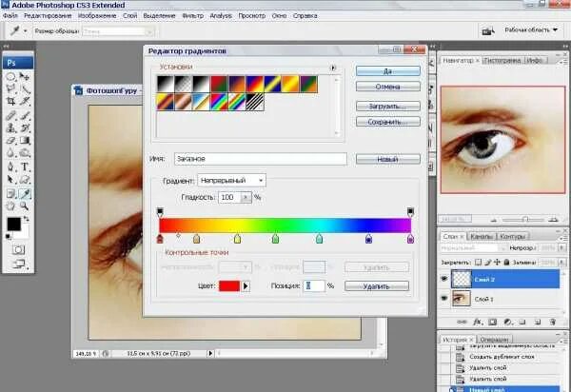The height and width of the screenshot is (392, 571).
Task: Select the Hand tool
Action: click(10, 206)
